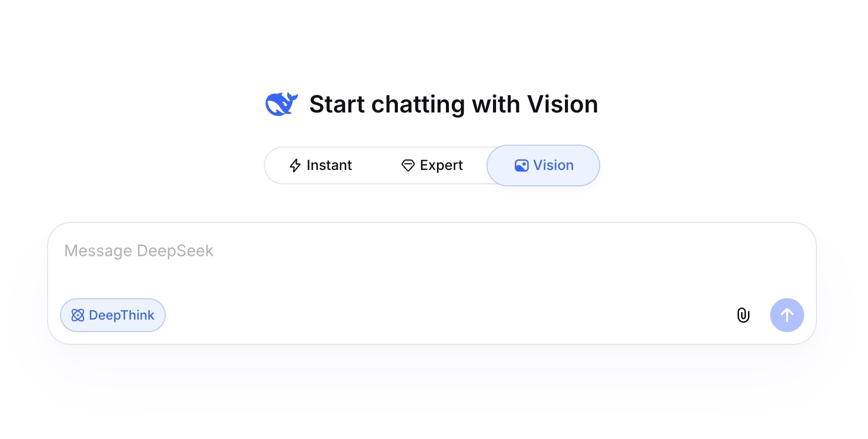868x439 pixels.
Task: Click the 'Start chatting with Vision' heading
Action: (453, 104)
